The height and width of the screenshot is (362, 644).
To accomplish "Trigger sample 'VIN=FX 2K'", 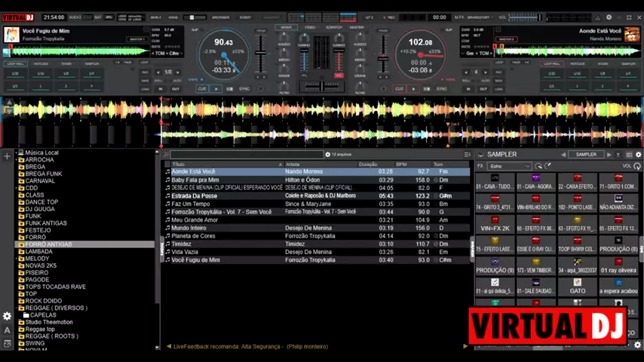I will click(x=495, y=224).
